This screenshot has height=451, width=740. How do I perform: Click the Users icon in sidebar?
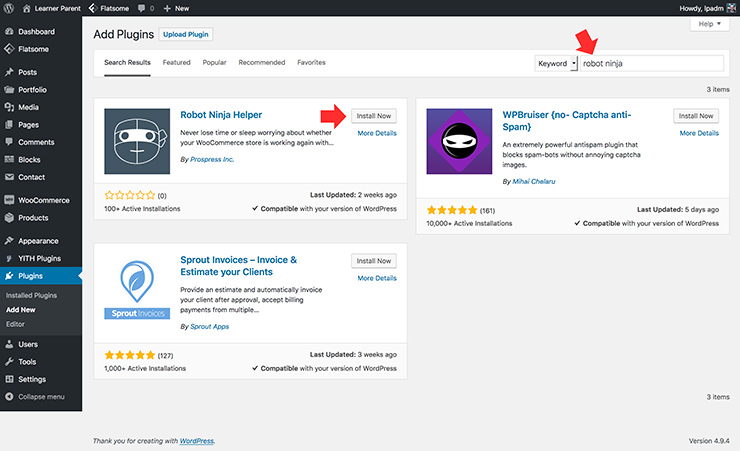click(9, 344)
